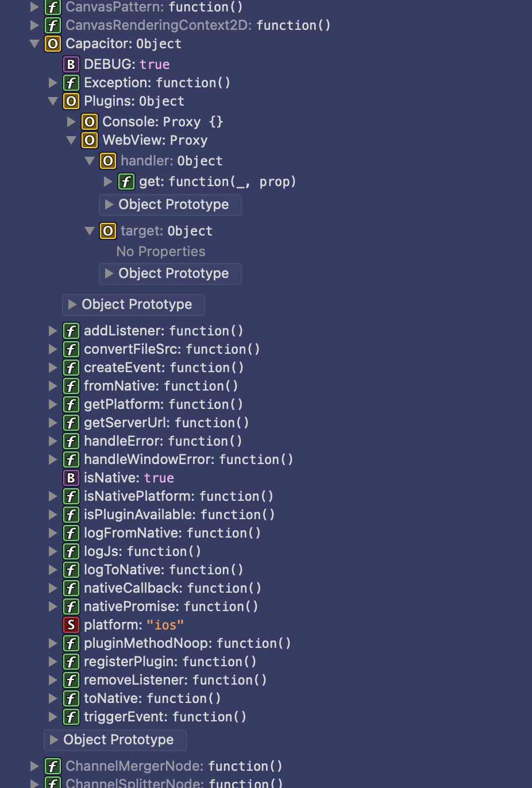
Task: Select the 'isNative: true' property text
Action: (x=129, y=478)
